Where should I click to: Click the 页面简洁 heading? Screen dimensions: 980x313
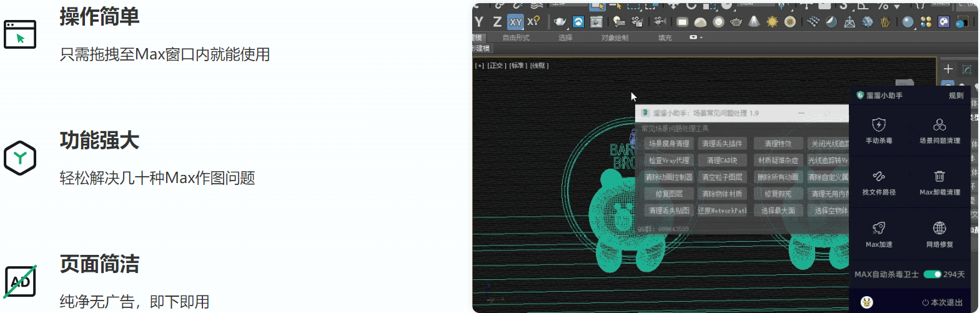point(99,264)
